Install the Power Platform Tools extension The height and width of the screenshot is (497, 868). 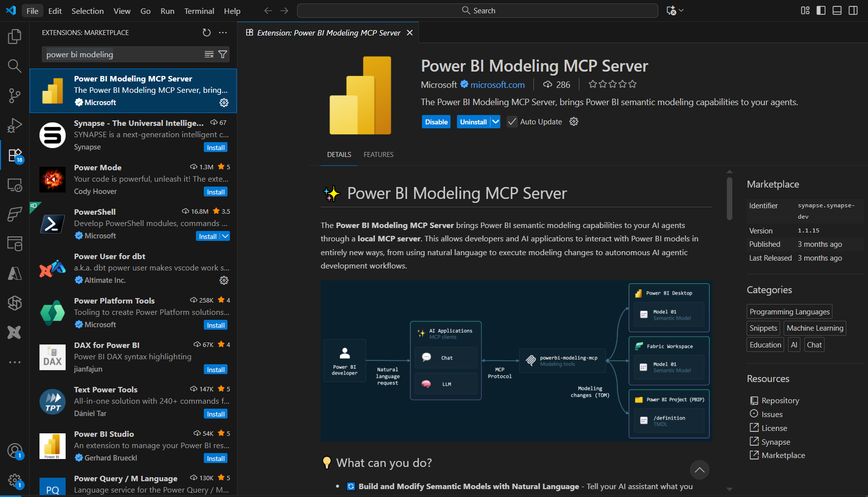[216, 325]
